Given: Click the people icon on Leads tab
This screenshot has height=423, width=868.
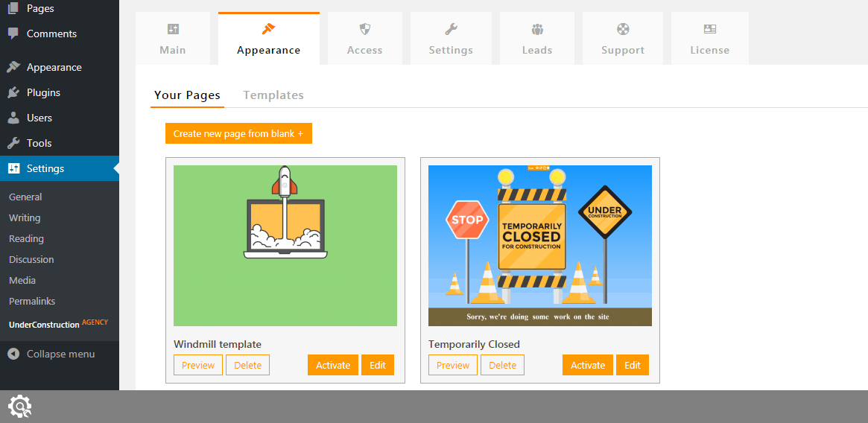Looking at the screenshot, I should (537, 30).
